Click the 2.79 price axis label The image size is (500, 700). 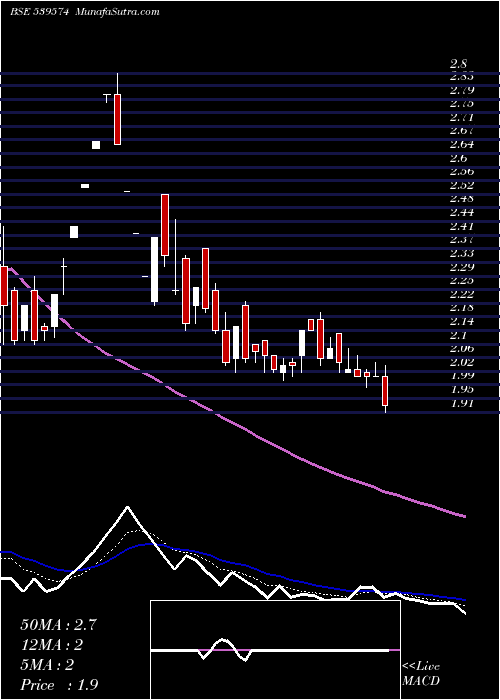click(x=462, y=90)
